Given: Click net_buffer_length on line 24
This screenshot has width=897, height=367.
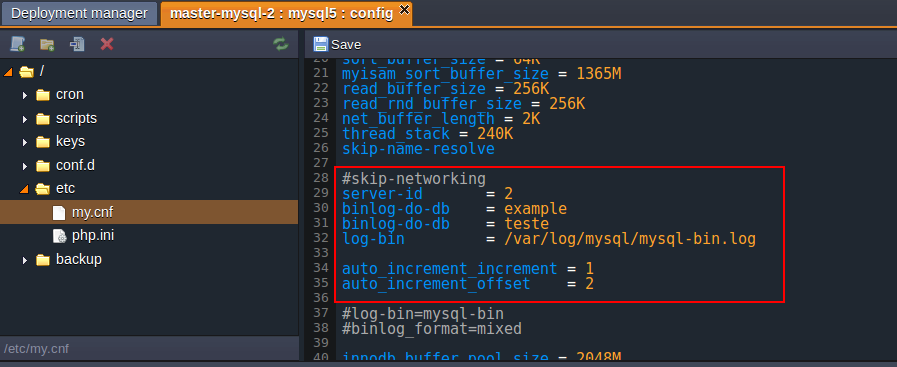Looking at the screenshot, I should pos(418,119).
